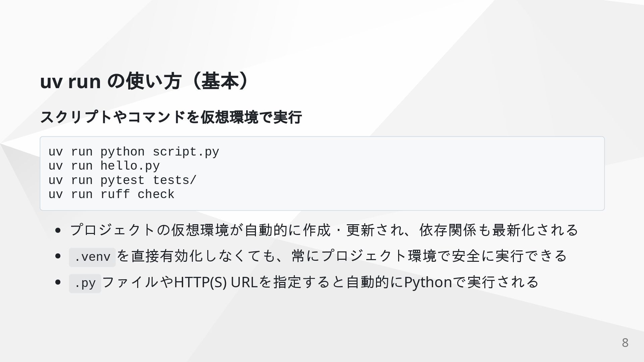Click the bullet dot before '.py'
The image size is (644, 362).
[58, 283]
